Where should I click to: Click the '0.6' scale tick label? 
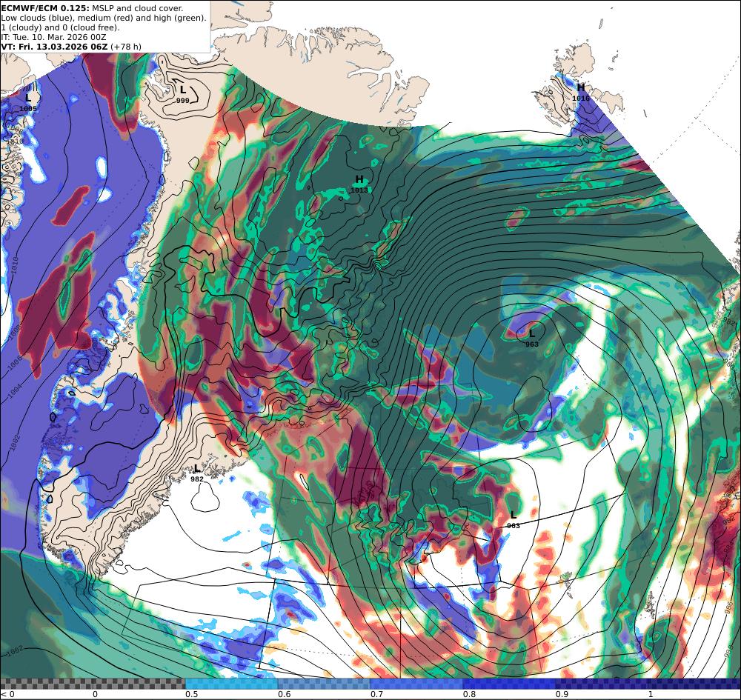(x=284, y=694)
